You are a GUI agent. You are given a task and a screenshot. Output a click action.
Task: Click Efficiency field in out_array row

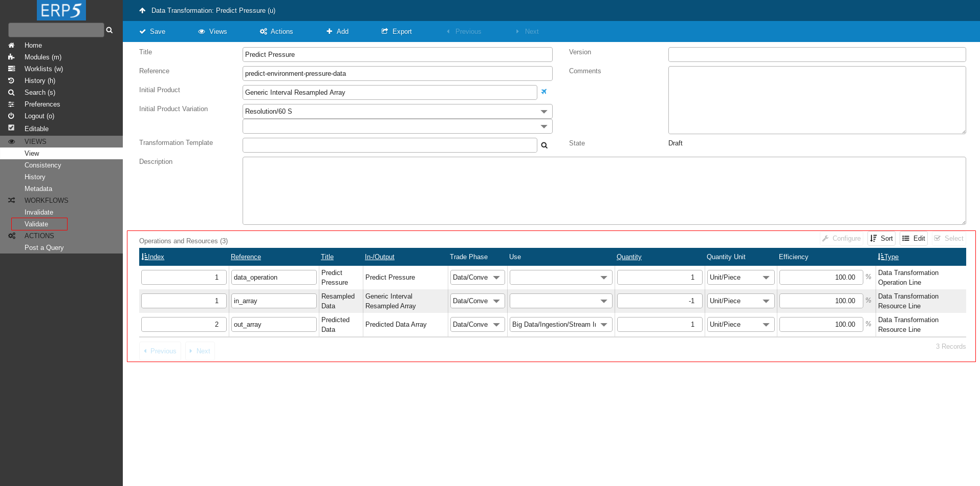point(821,324)
